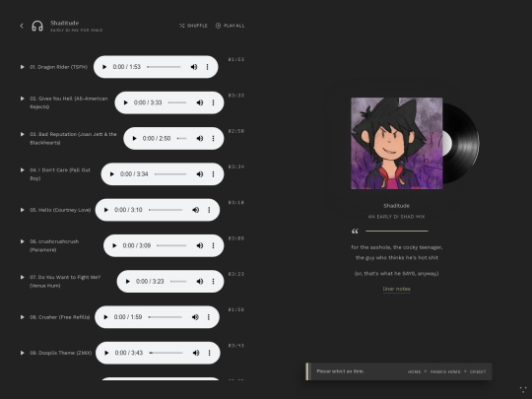
Task: Select track title 09. Dooplis Theme (ZMIX)
Action: pos(60,353)
